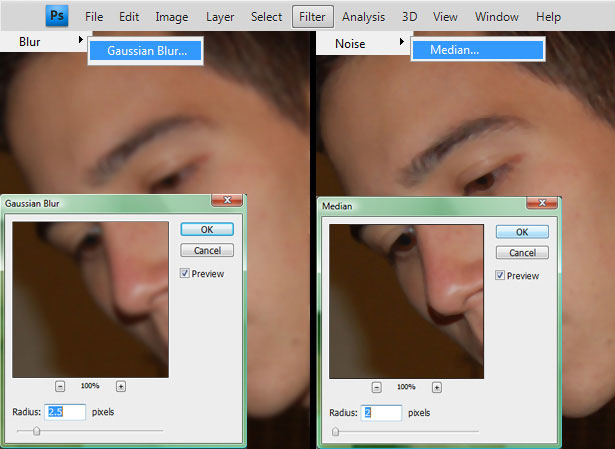The image size is (615, 449).
Task: Choose the Gaussian Blur... menu entry
Action: [146, 51]
